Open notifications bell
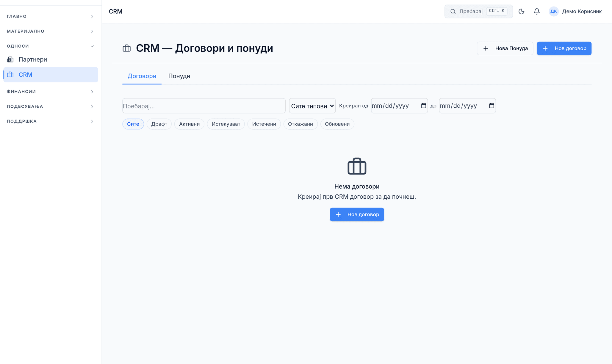 (x=536, y=11)
